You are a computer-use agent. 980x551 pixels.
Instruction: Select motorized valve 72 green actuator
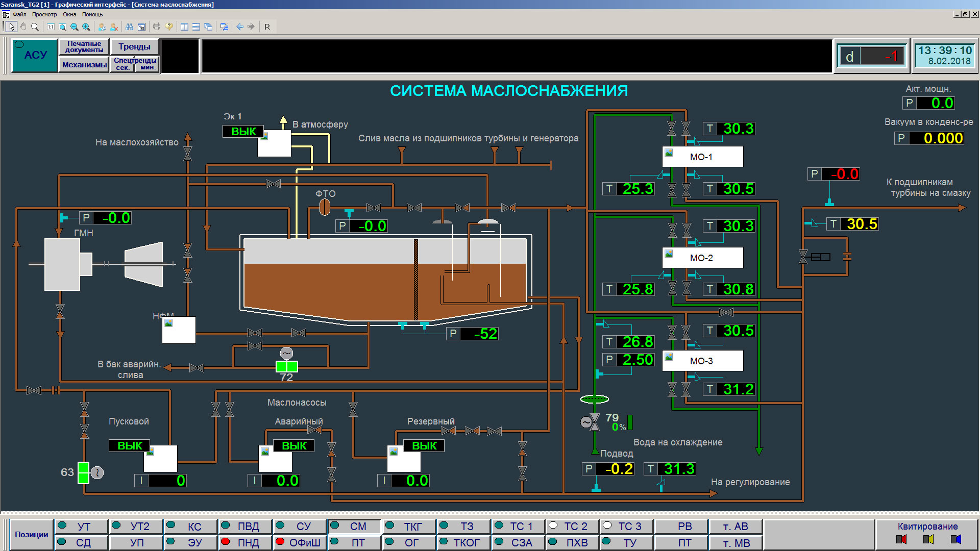(286, 366)
